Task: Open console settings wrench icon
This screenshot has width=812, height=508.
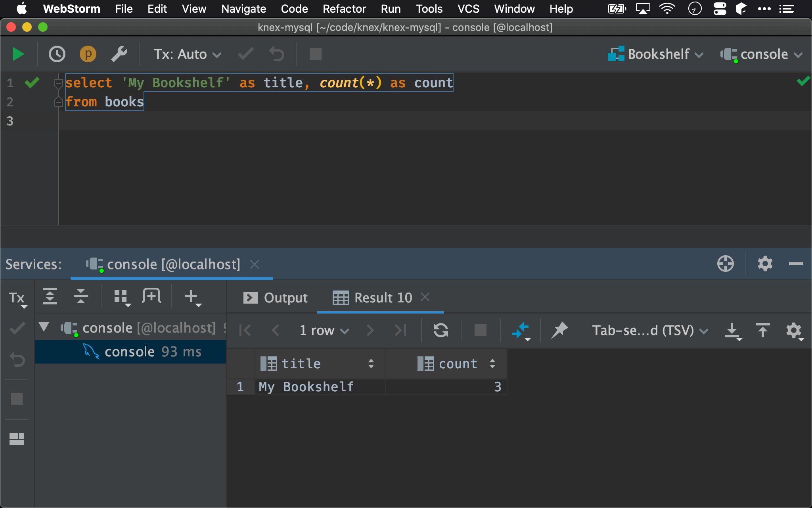Action: coord(119,54)
